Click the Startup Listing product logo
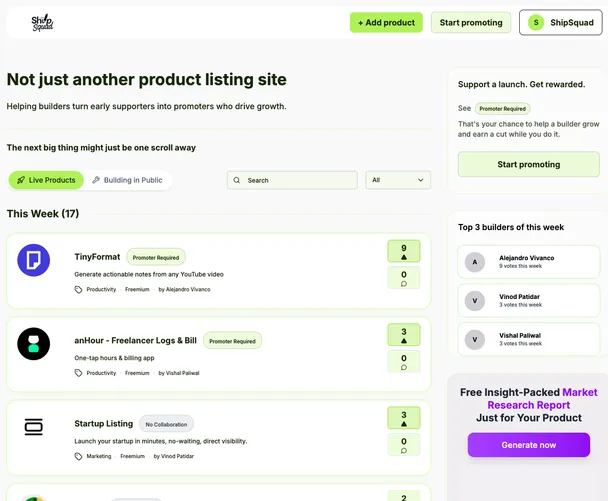608x501 pixels. [x=34, y=427]
